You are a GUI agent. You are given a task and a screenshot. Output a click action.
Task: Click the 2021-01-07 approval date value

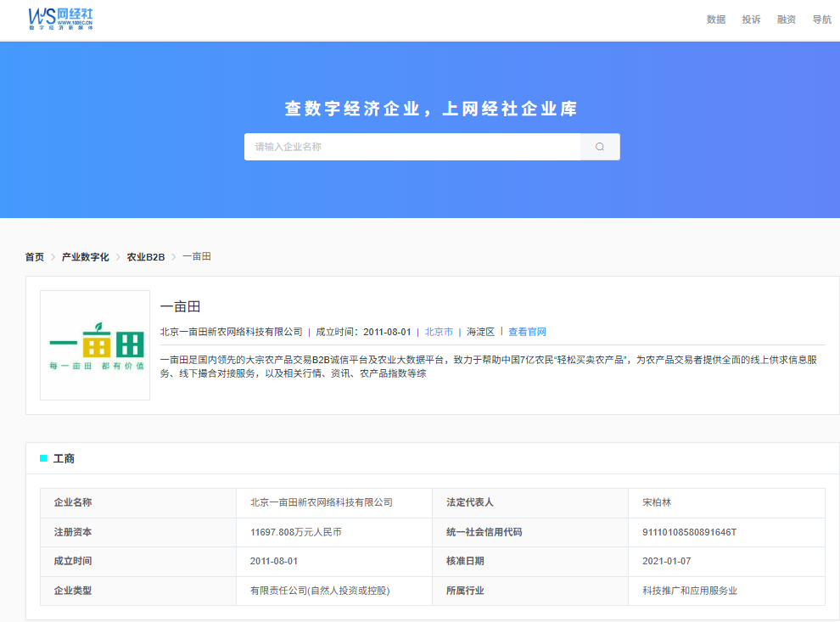667,561
